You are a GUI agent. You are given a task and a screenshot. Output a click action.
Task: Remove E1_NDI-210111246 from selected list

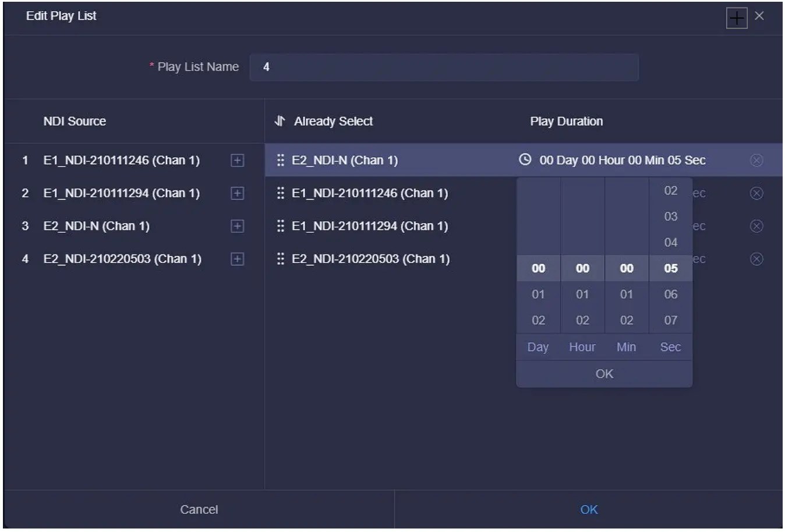tap(756, 193)
